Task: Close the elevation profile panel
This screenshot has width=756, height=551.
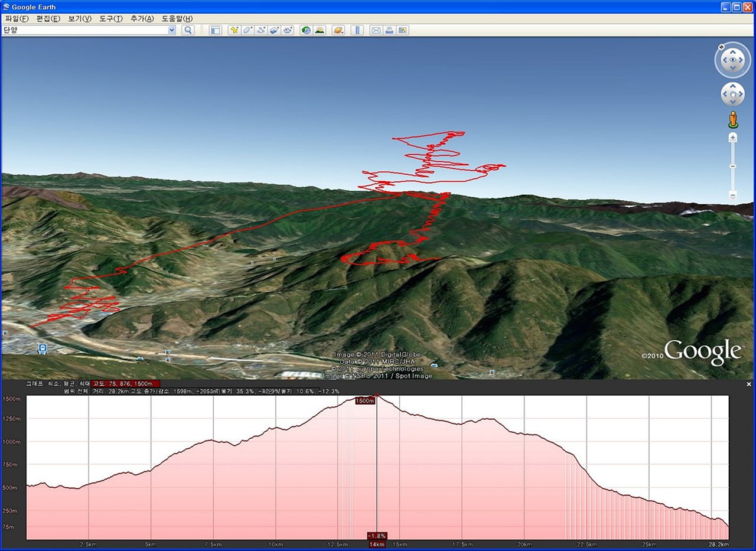Action: (749, 384)
